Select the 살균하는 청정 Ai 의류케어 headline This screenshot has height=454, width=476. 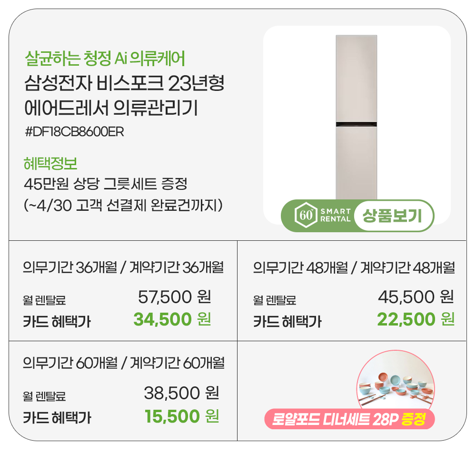point(104,59)
